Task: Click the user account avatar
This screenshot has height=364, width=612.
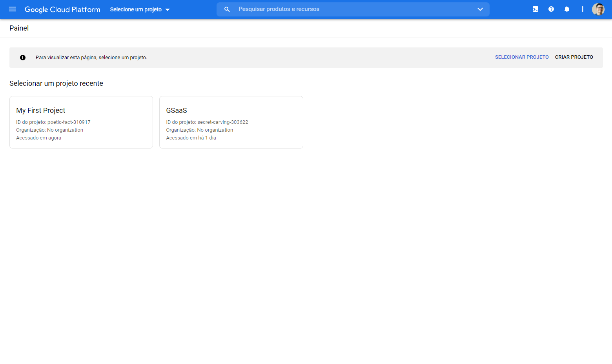Action: pyautogui.click(x=598, y=9)
